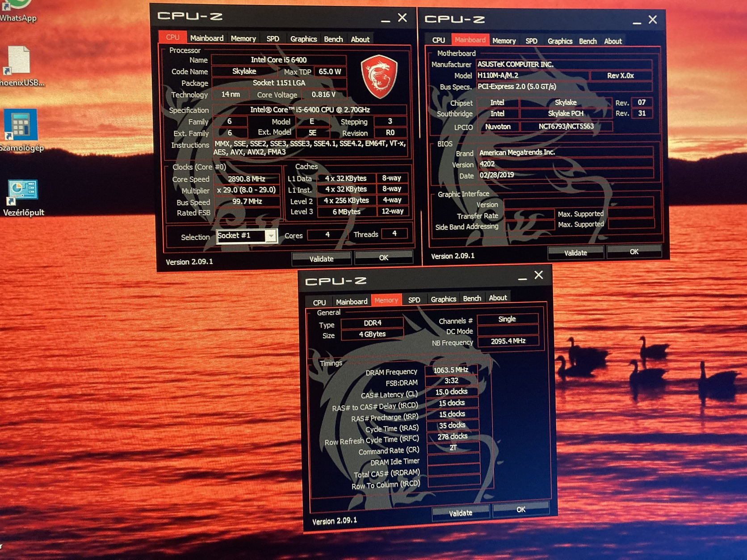Click the Channels value Single
This screenshot has height=560, width=747.
pos(507,319)
